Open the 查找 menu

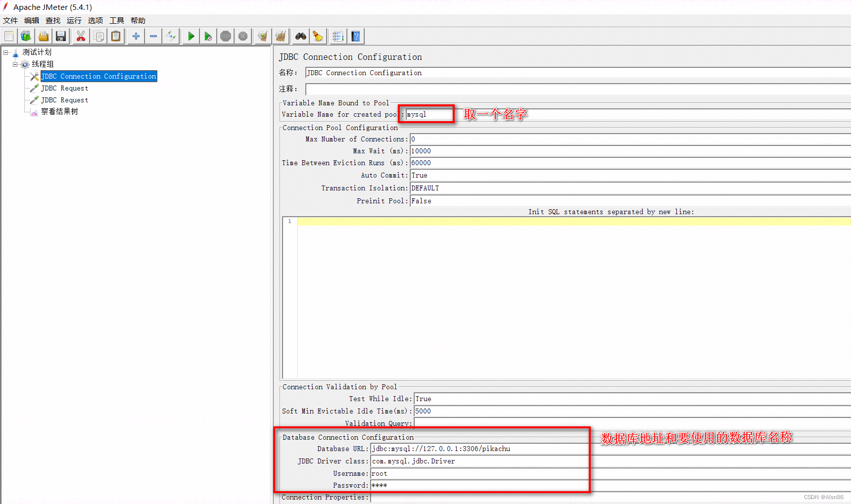(53, 20)
